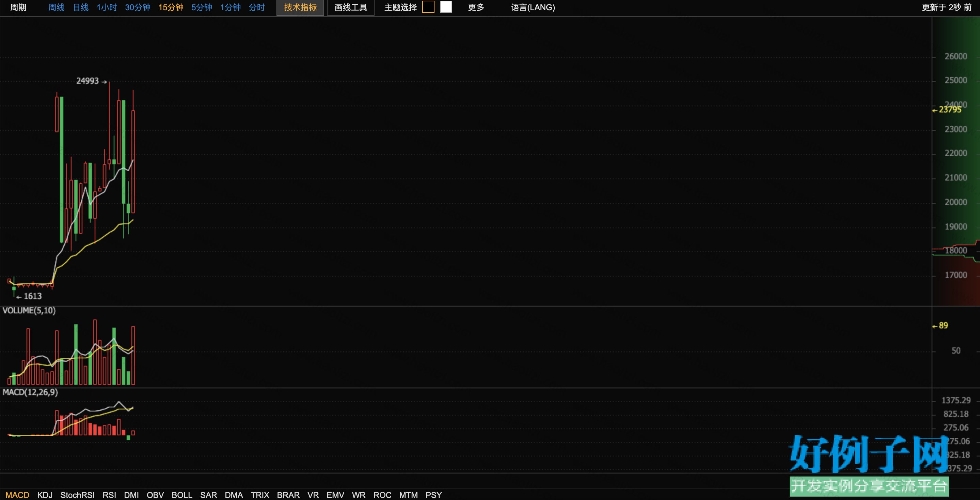Select the ROC indicator

[382, 495]
